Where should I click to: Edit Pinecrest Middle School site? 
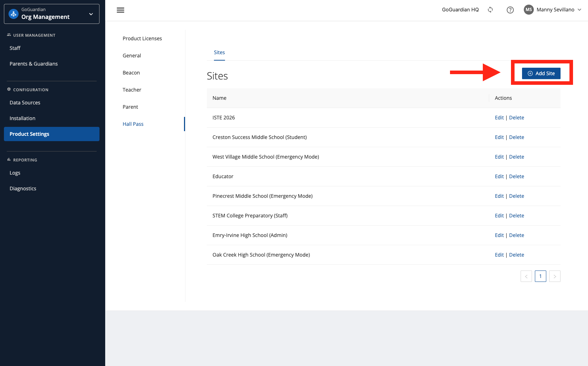[x=499, y=196]
